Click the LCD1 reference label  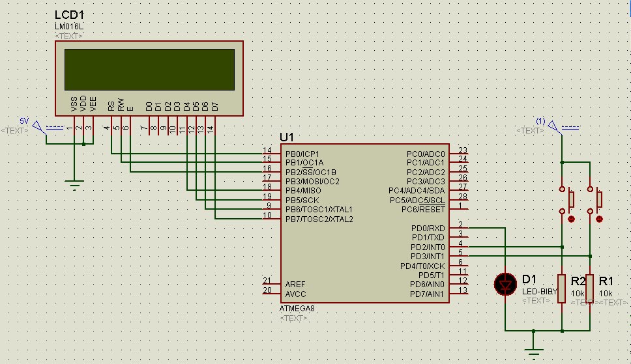pyautogui.click(x=69, y=15)
